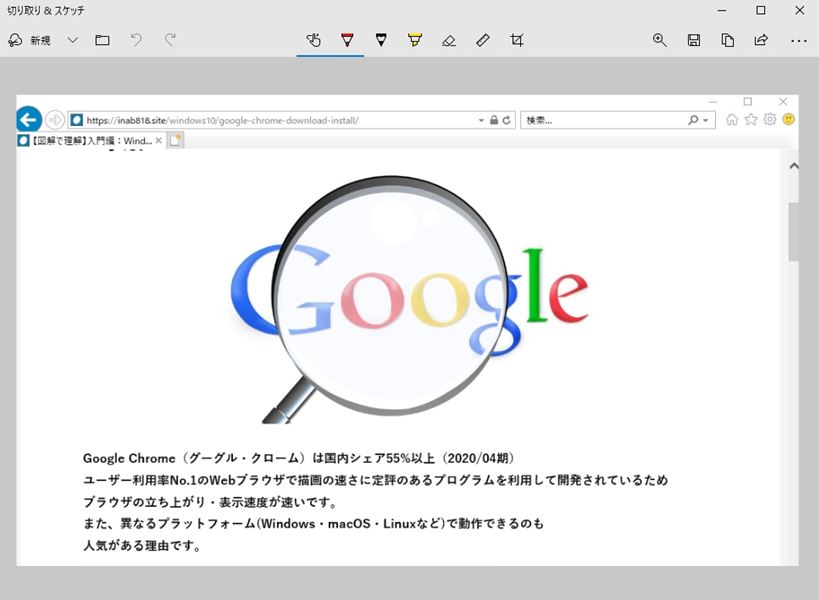Screen dimensions: 819x600
Task: Toggle the touch writing tool
Action: click(313, 40)
